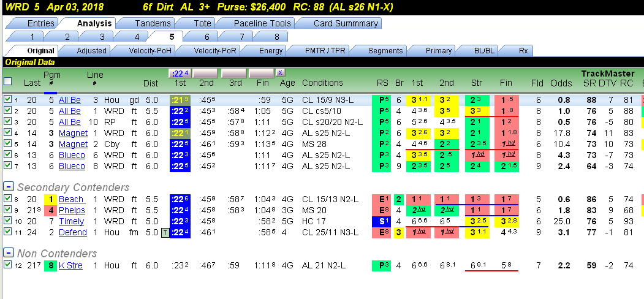Uncheck row 7 Blueco checkbox
The image size is (644, 299).
[7, 166]
